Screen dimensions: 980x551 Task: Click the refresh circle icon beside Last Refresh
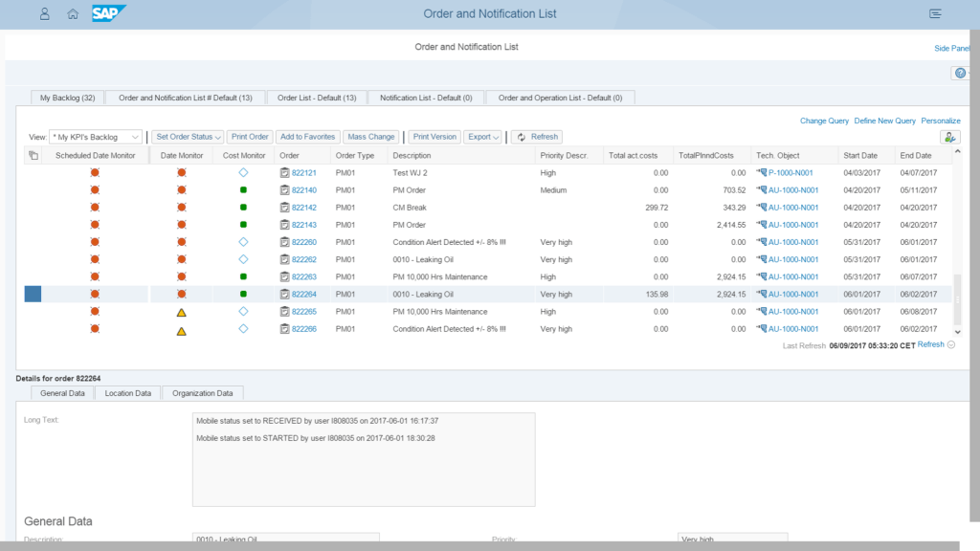point(951,344)
